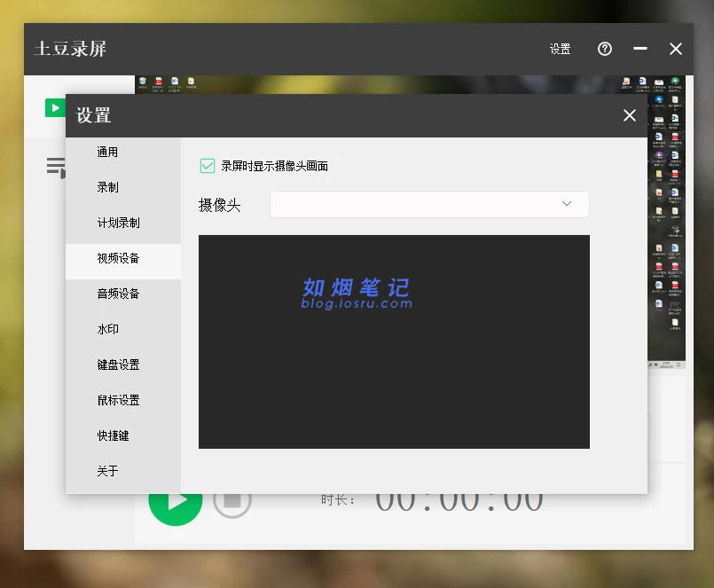The width and height of the screenshot is (714, 588).
Task: Open the 键盘设置 tab
Action: point(123,365)
